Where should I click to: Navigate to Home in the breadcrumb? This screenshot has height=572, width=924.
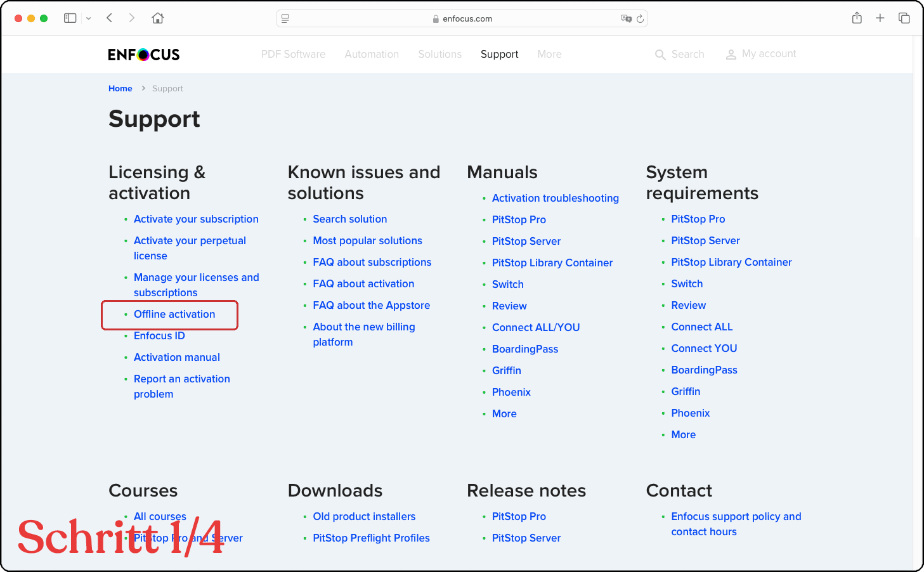tap(120, 89)
